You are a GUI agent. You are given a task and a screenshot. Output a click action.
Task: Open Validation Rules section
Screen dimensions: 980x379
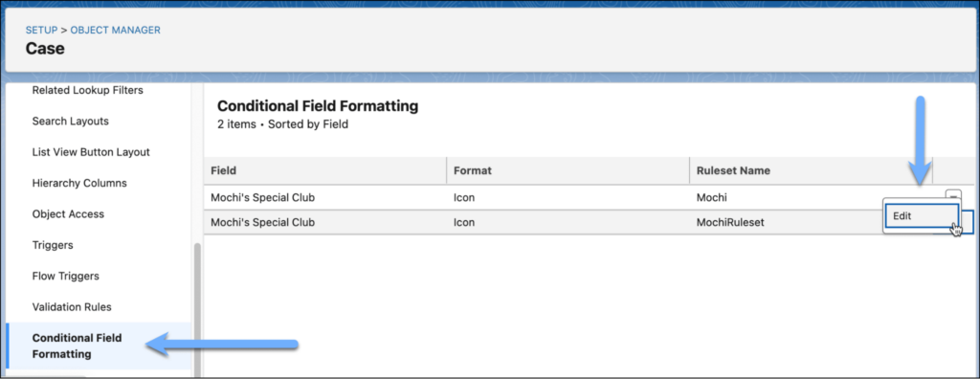pyautogui.click(x=72, y=307)
